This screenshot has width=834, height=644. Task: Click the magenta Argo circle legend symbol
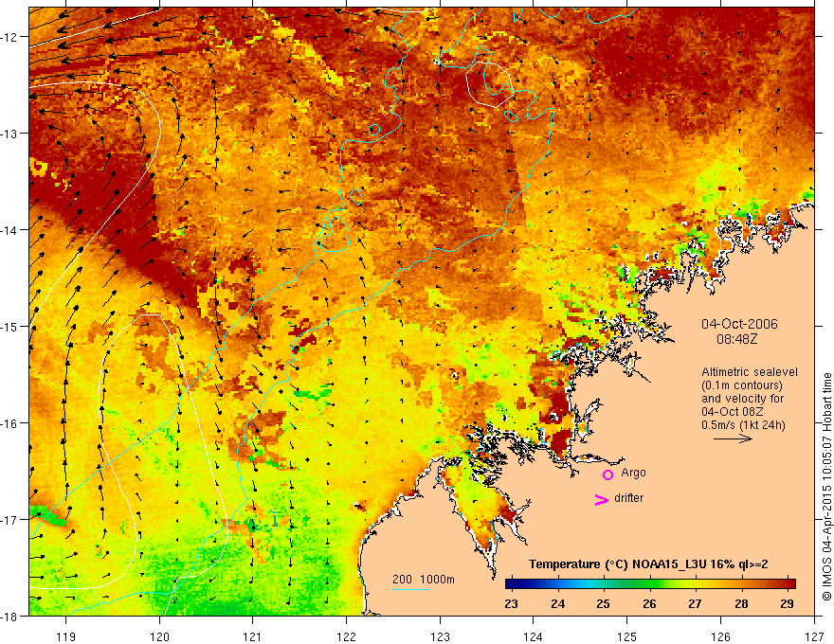(607, 474)
